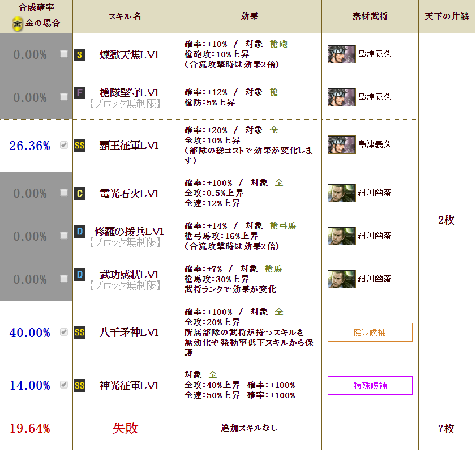Tick the checkbox for 修羅の援兵LV1
This screenshot has height=452, width=476.
pyautogui.click(x=64, y=236)
